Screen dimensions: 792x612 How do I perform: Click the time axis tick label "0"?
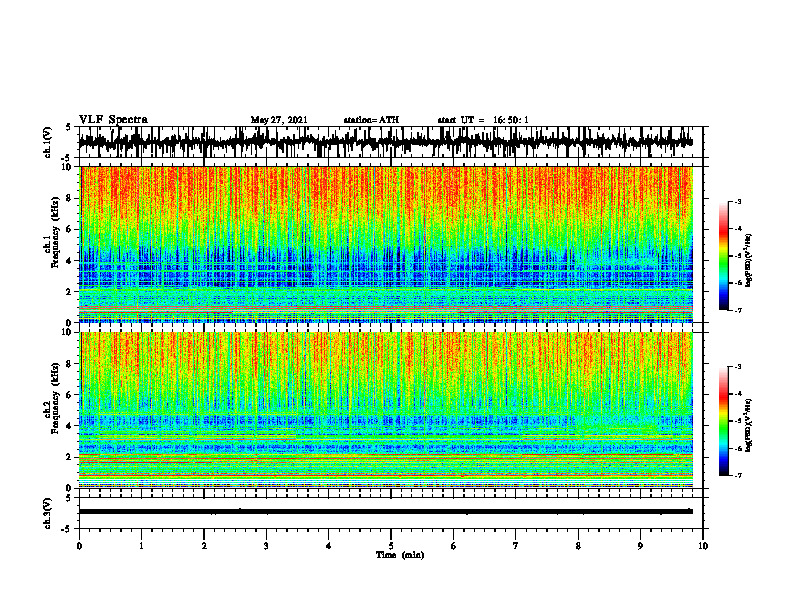tap(79, 546)
